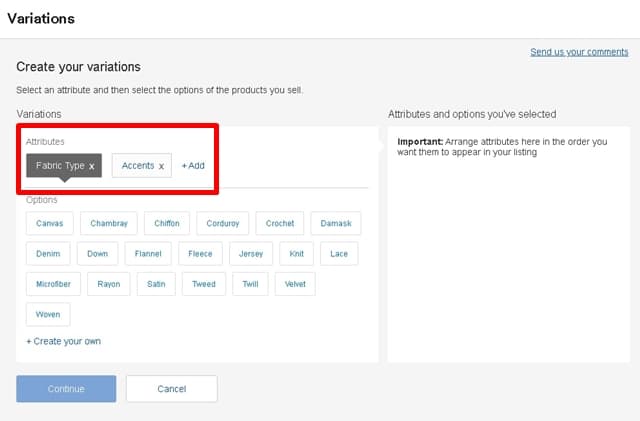Screen dimensions: 640x421
Task: Remove Fabric Type attribute with its x
Action: point(92,166)
